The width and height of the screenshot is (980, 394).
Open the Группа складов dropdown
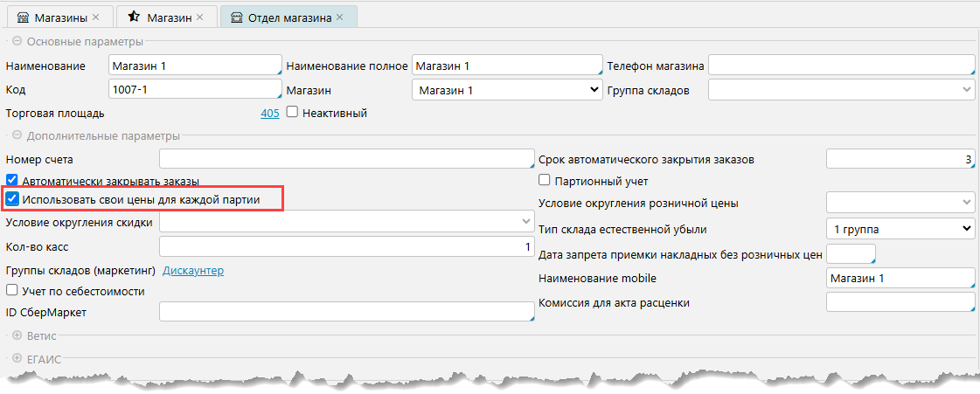(x=841, y=90)
